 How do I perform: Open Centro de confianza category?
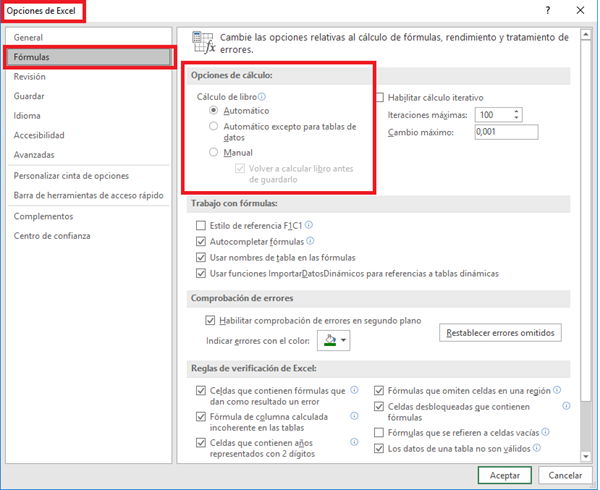click(89, 236)
